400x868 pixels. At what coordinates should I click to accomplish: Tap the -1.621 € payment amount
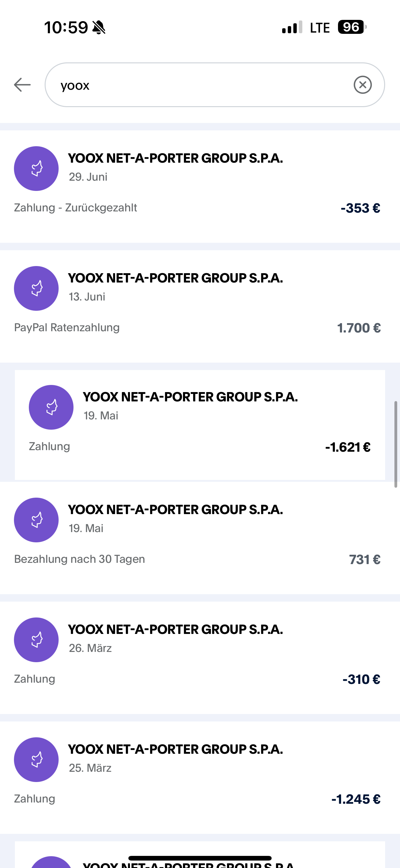click(x=348, y=447)
